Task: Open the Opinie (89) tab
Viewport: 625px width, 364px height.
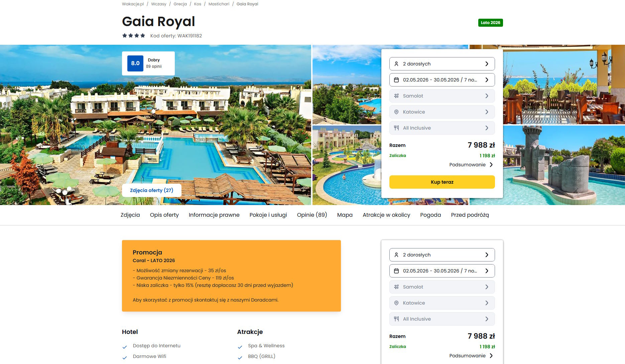Action: tap(312, 215)
